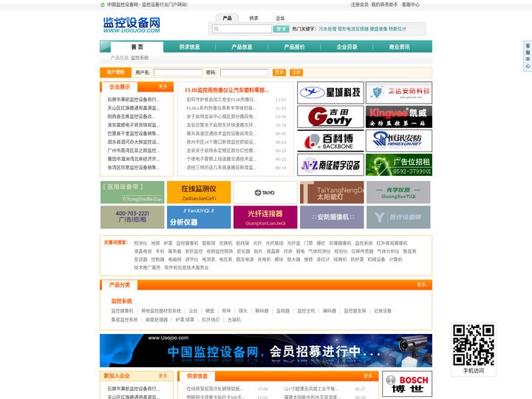Open the 卫达安防科技 logo banner

click(399, 92)
